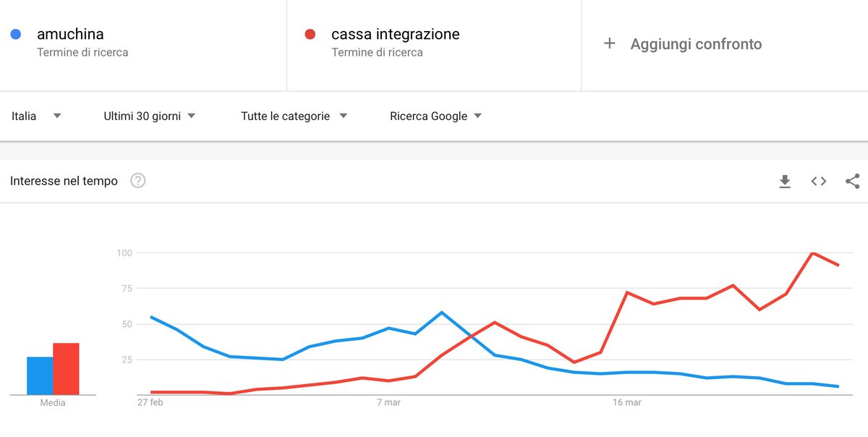This screenshot has width=868, height=437.
Task: Click the blue dot next to amuchina
Action: tap(16, 34)
